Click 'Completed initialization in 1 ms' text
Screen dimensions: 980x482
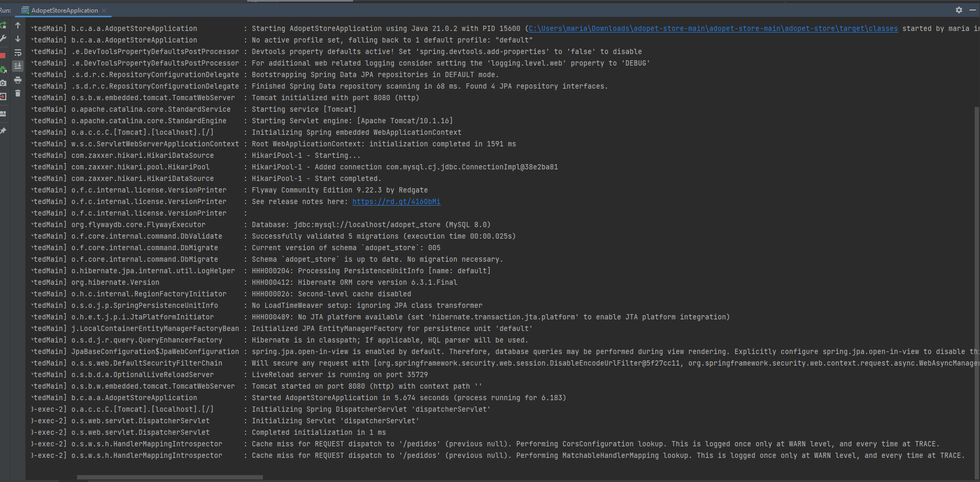[318, 433]
